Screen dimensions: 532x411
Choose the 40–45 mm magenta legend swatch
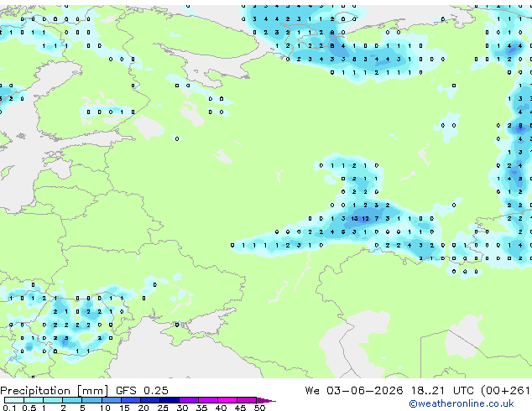click(227, 400)
